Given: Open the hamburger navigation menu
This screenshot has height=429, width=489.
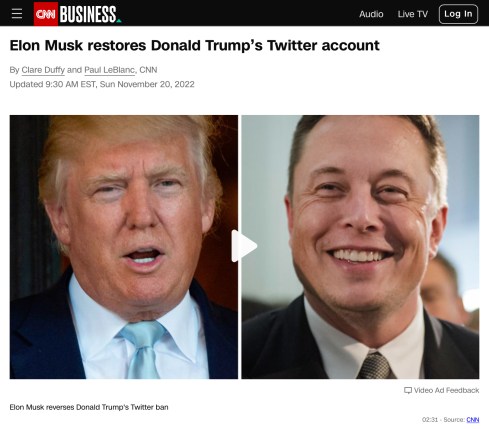Looking at the screenshot, I should pos(17,14).
